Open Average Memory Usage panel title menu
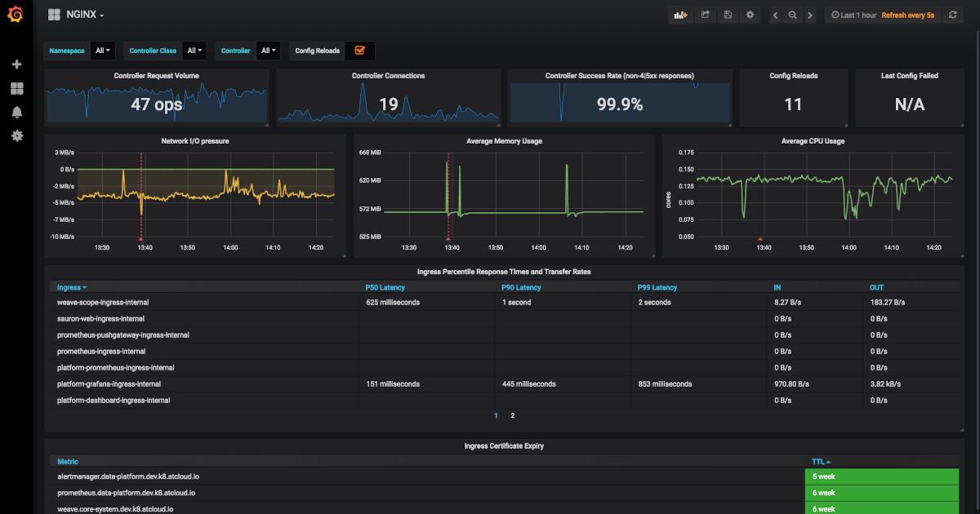 point(504,141)
